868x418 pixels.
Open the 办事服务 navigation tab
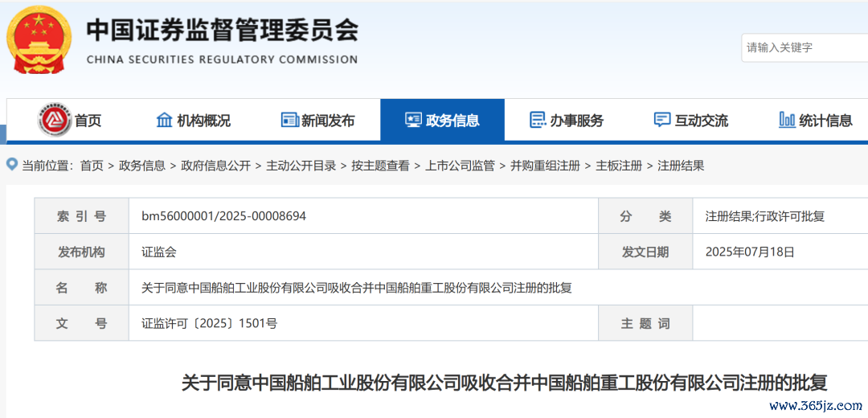(567, 120)
